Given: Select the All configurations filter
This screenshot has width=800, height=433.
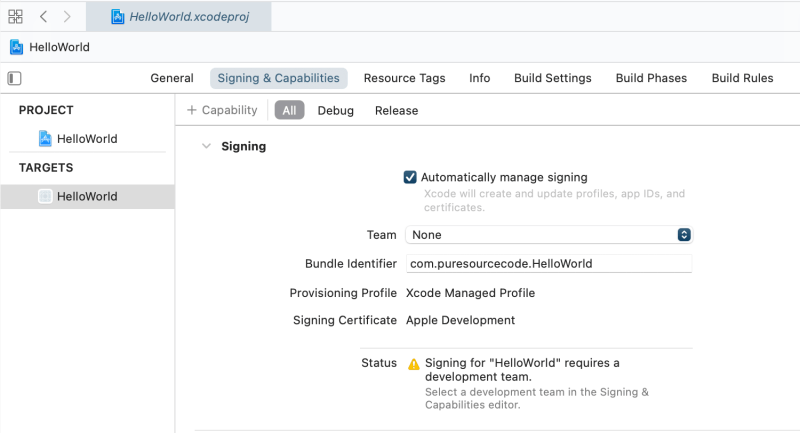Looking at the screenshot, I should tap(289, 110).
